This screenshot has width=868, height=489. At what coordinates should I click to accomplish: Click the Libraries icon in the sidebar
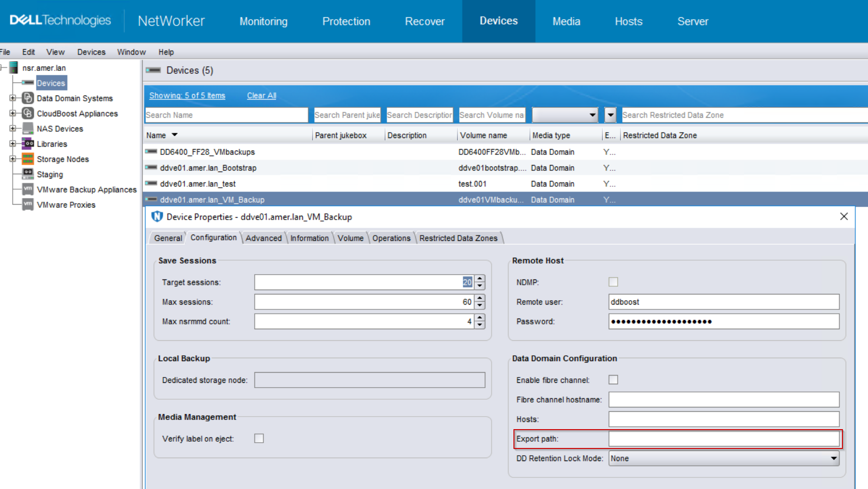point(27,143)
